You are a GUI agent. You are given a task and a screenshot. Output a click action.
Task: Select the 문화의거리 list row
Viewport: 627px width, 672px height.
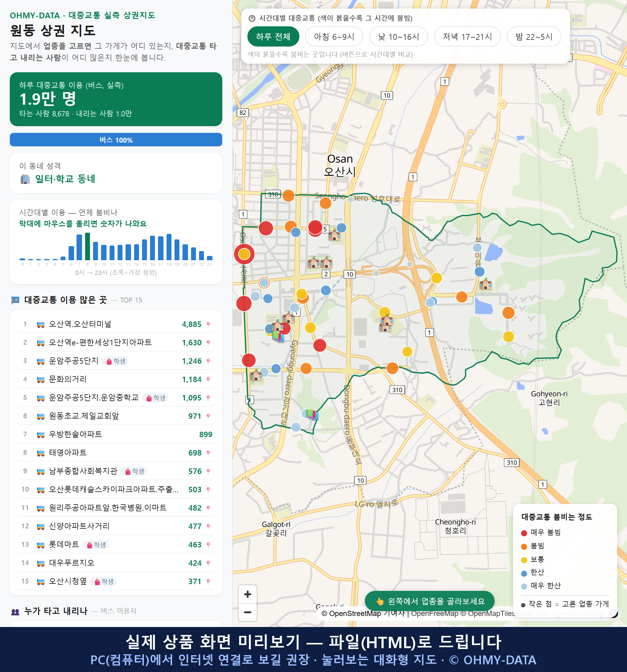pyautogui.click(x=116, y=380)
